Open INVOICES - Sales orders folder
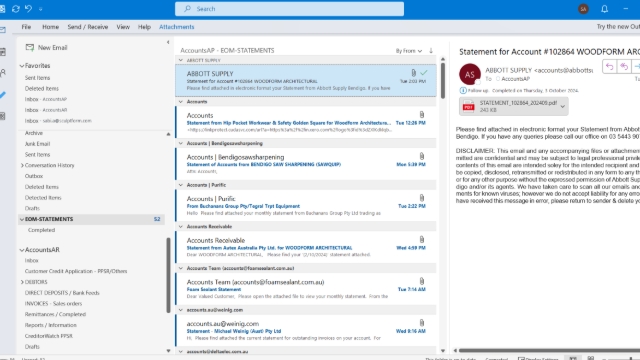The width and height of the screenshot is (640, 360). [53, 303]
